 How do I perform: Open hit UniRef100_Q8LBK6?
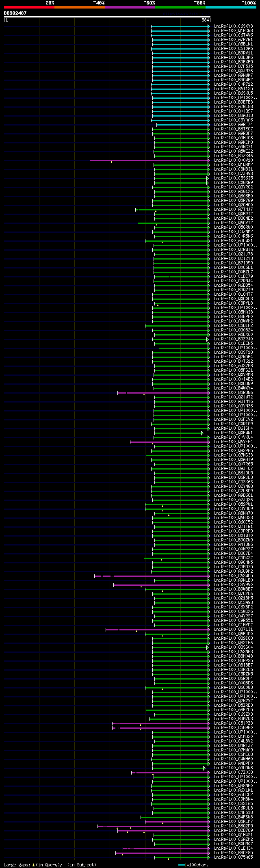click(233, 57)
